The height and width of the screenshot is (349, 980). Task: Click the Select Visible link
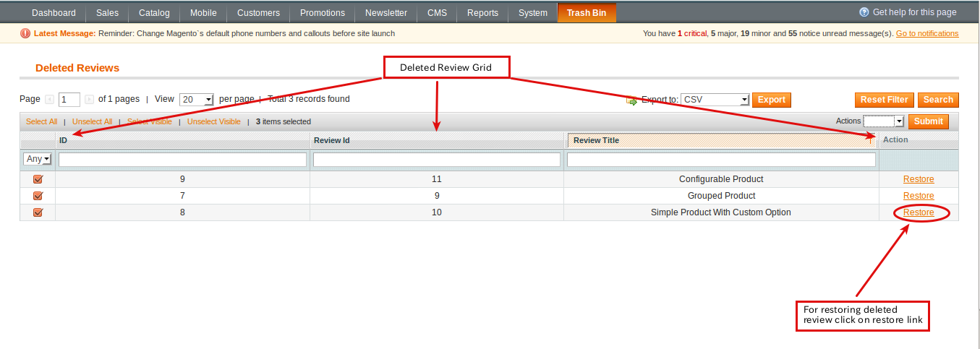pos(150,121)
